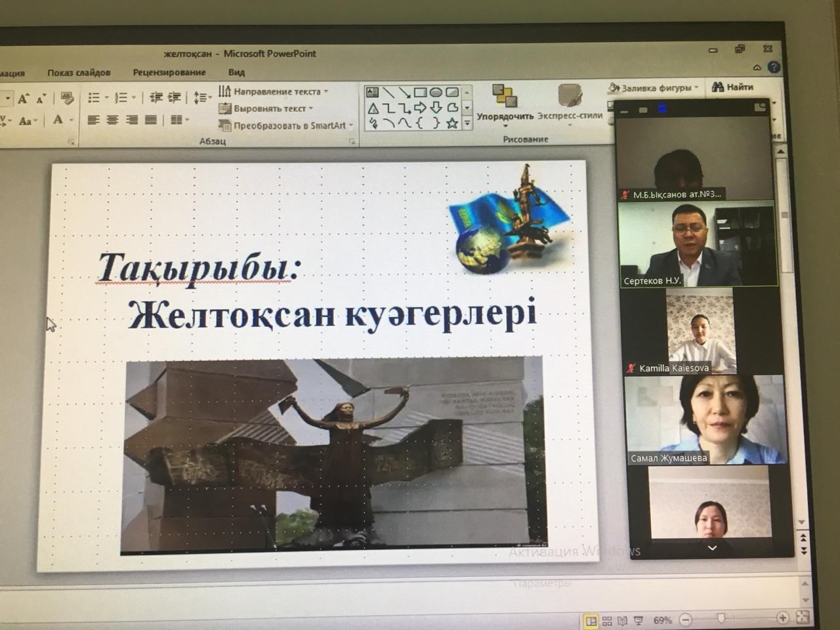Select the Right Arrow block shape
The width and height of the screenshot is (840, 630).
420,108
